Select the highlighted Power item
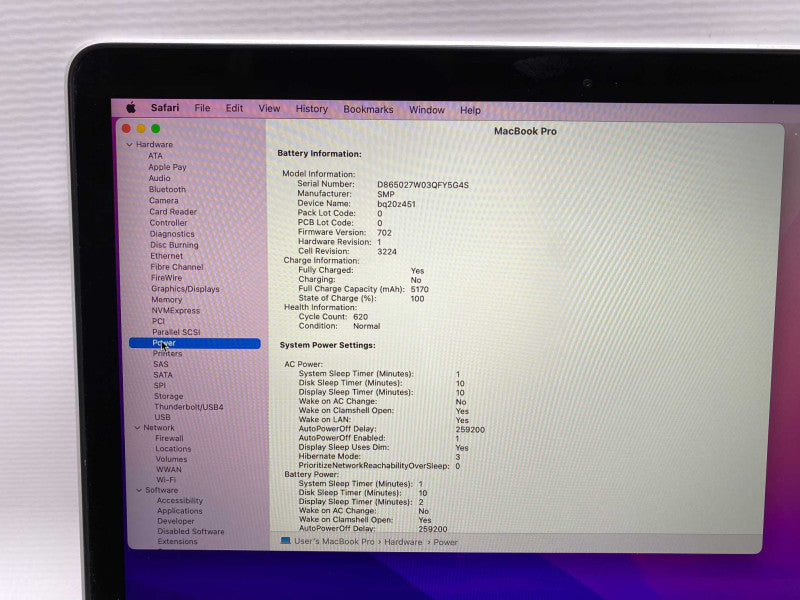This screenshot has height=600, width=800. tap(194, 343)
